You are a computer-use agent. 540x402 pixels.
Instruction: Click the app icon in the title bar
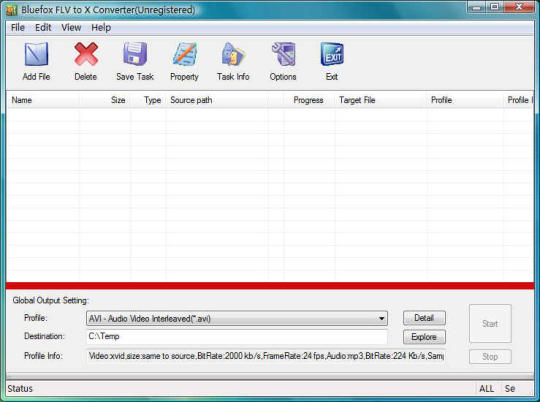[x=11, y=10]
